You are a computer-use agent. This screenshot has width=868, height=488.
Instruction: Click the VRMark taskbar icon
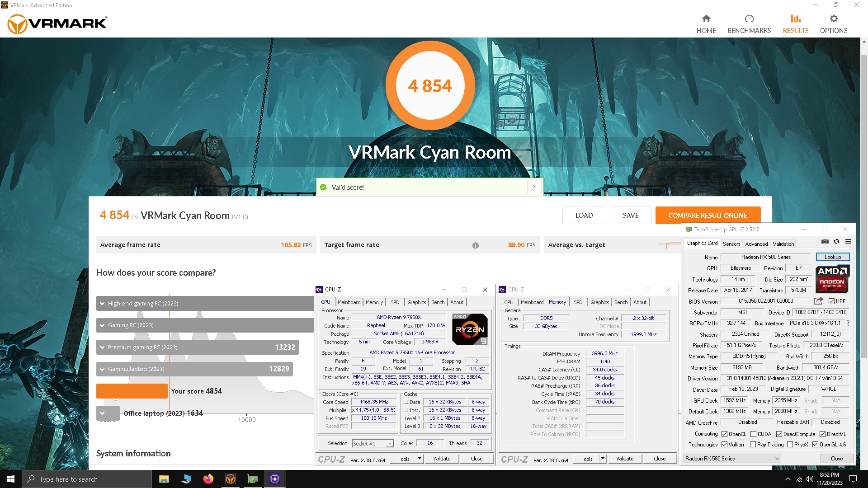tap(230, 479)
